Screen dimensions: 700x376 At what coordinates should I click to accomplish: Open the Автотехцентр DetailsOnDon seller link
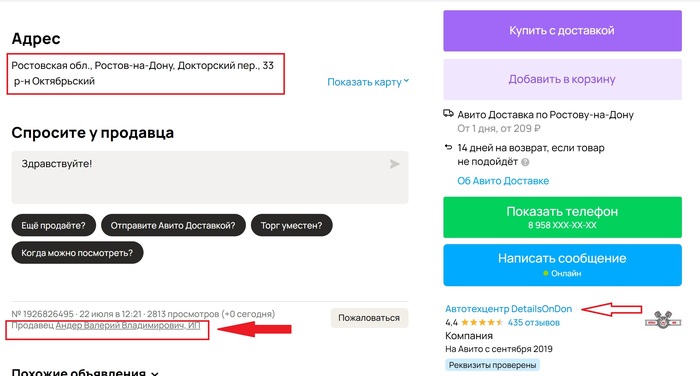(508, 309)
